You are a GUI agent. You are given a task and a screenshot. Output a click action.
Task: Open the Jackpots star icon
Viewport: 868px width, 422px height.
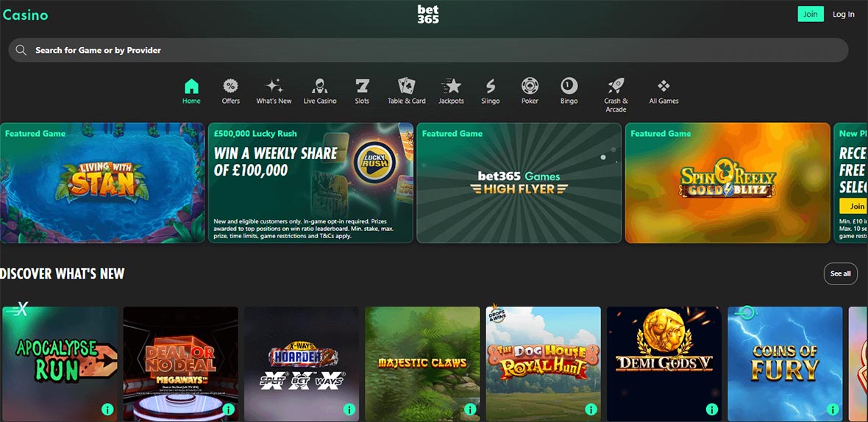tap(451, 86)
